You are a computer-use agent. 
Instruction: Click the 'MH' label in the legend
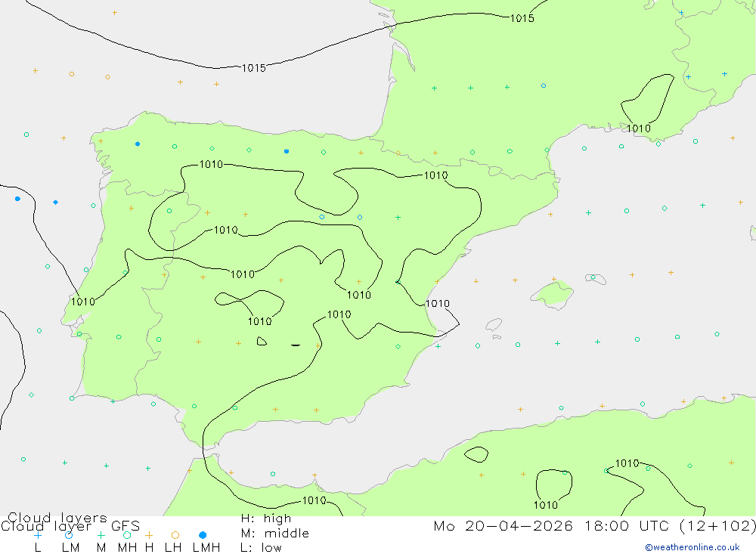127,548
